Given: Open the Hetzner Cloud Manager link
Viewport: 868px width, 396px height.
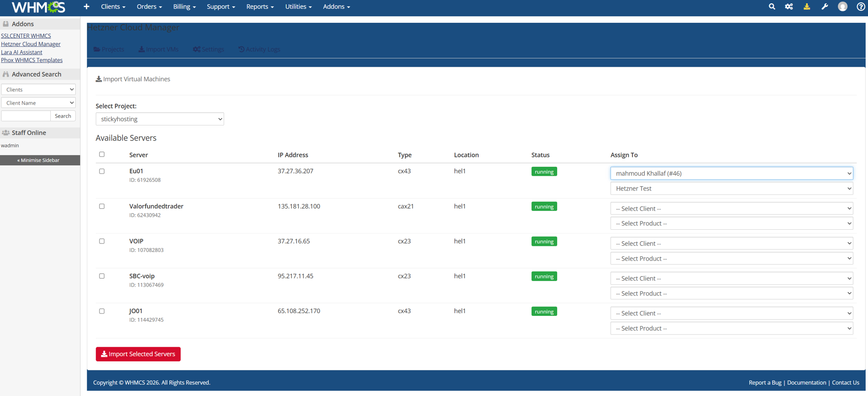Looking at the screenshot, I should [x=31, y=44].
